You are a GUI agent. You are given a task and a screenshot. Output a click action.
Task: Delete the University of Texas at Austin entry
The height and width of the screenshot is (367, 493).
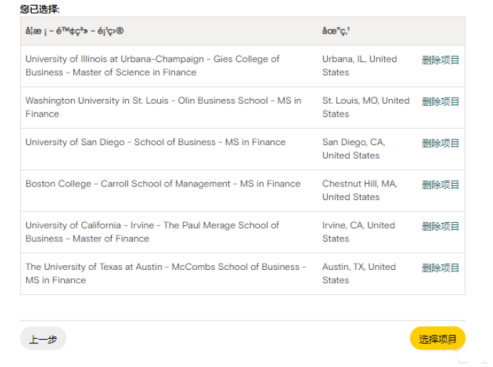tap(440, 268)
